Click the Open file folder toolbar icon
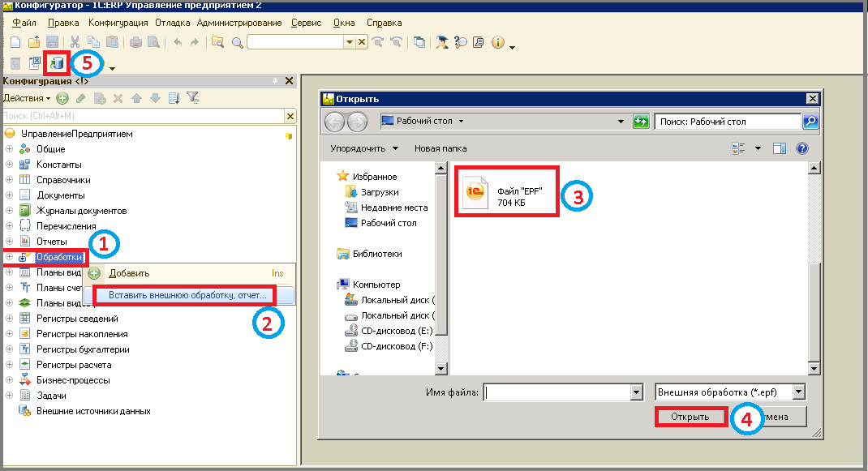Image resolution: width=868 pixels, height=471 pixels. [x=34, y=42]
